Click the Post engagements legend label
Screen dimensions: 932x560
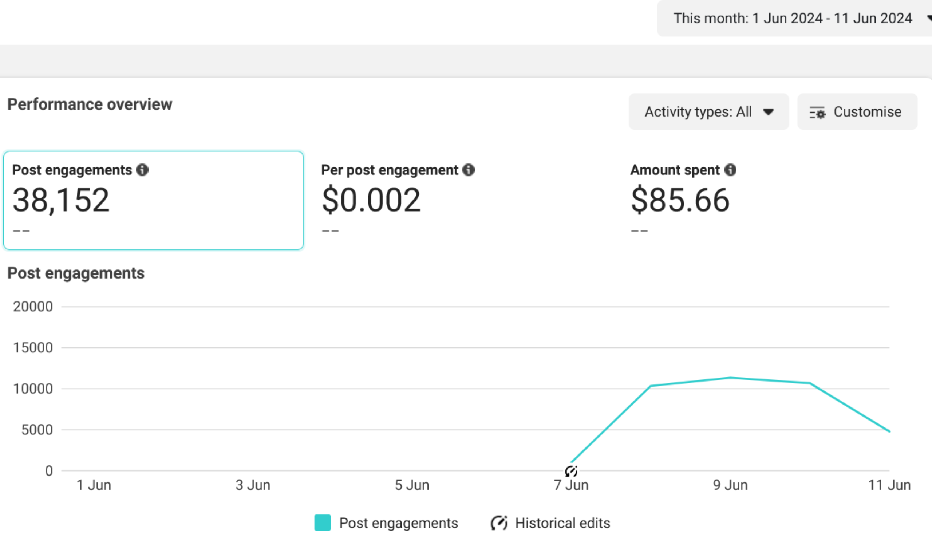pyautogui.click(x=398, y=523)
